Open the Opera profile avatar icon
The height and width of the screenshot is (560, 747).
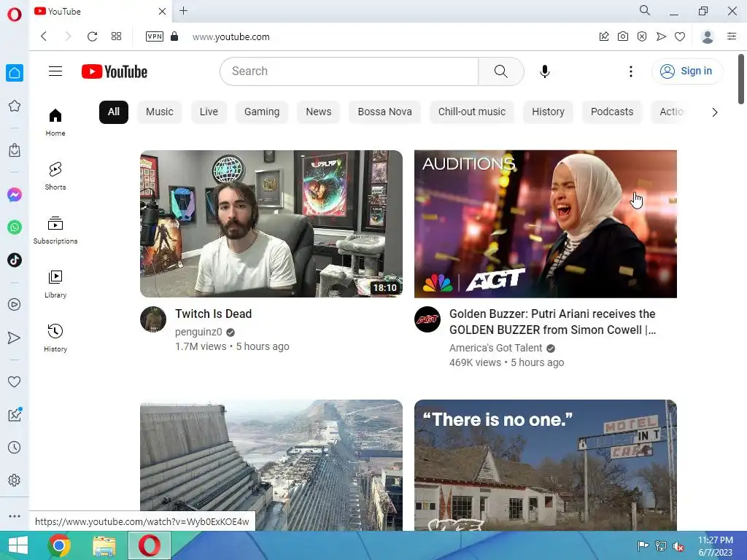[708, 36]
